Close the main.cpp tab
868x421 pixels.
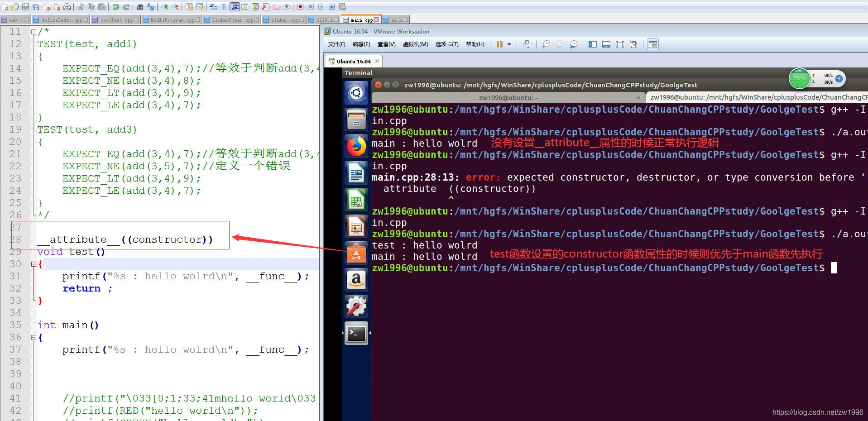point(376,20)
